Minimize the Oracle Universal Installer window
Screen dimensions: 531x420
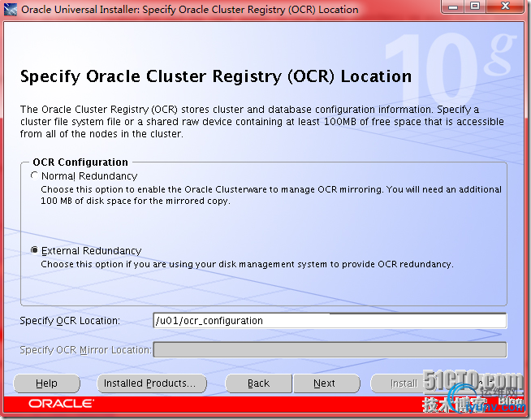[x=453, y=6]
